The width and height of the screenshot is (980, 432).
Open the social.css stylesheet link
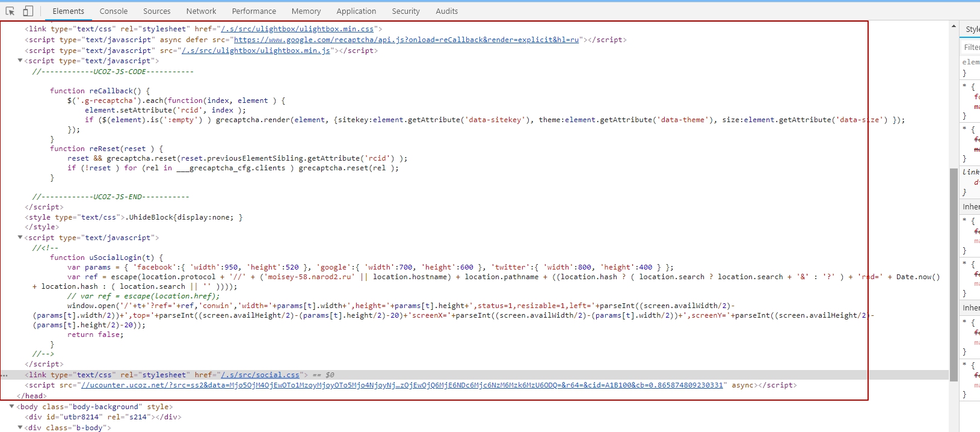coord(260,375)
